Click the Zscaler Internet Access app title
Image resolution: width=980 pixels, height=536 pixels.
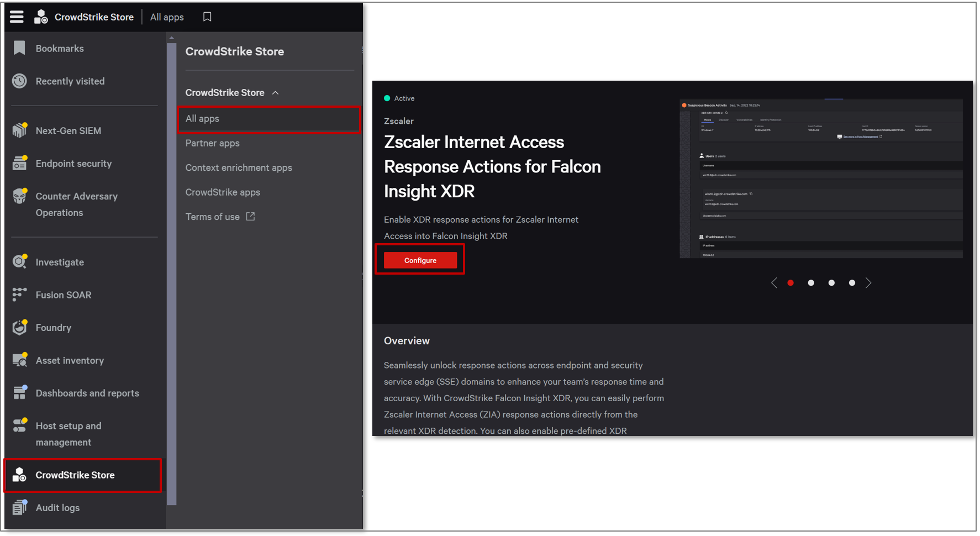[x=492, y=166]
